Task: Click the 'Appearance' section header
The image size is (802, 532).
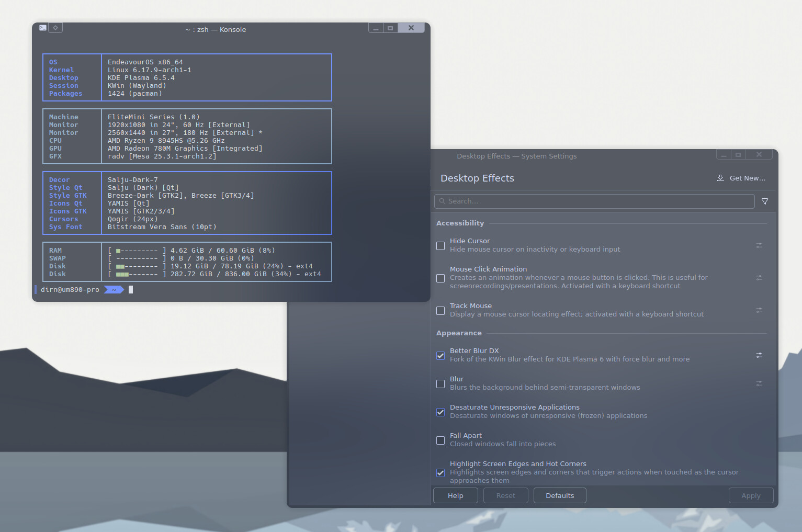Action: pos(459,333)
